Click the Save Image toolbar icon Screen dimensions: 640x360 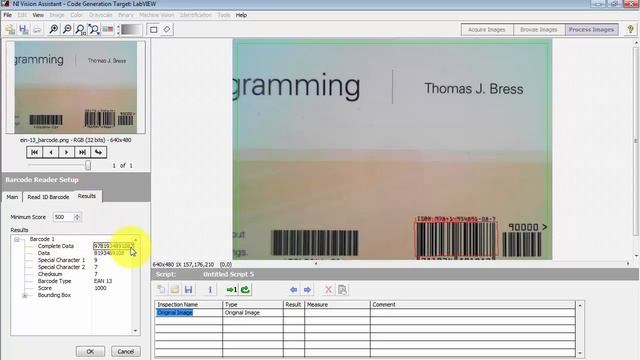pos(23,29)
